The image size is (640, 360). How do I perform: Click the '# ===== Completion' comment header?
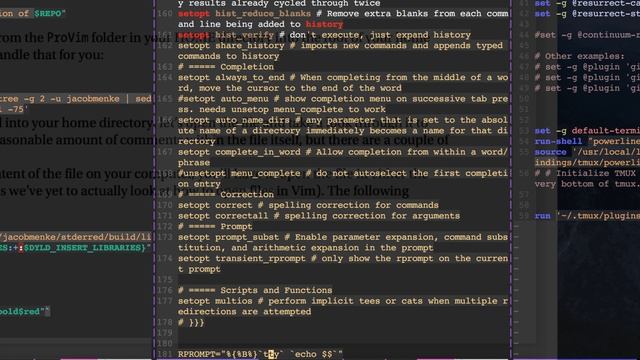pyautogui.click(x=226, y=67)
